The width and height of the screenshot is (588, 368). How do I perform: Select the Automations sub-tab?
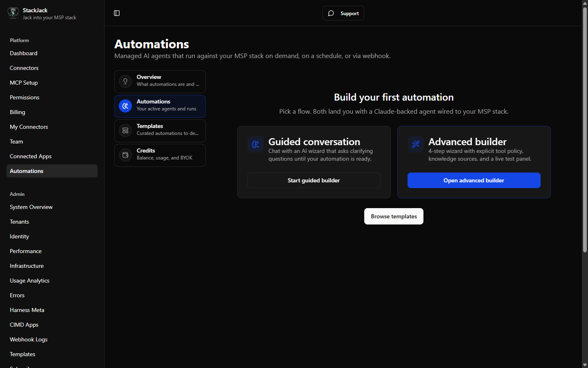[160, 106]
